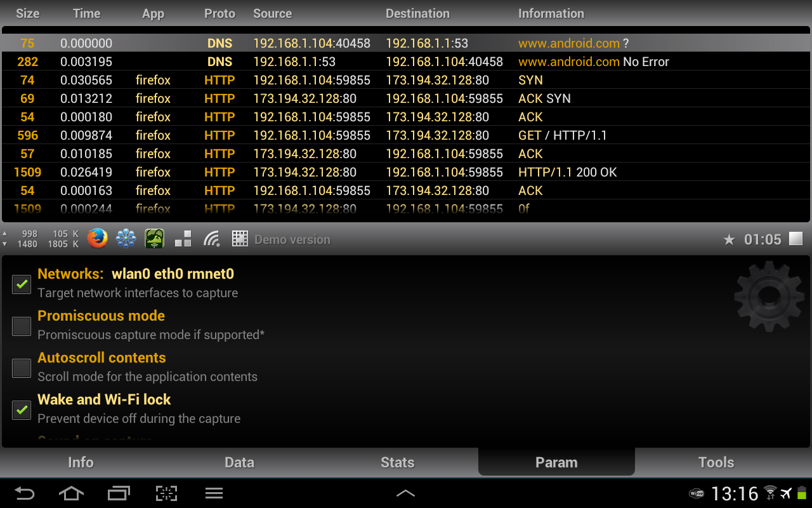Select the packet row showing ACK SYN
Image resolution: width=812 pixels, height=508 pixels.
[x=406, y=98]
